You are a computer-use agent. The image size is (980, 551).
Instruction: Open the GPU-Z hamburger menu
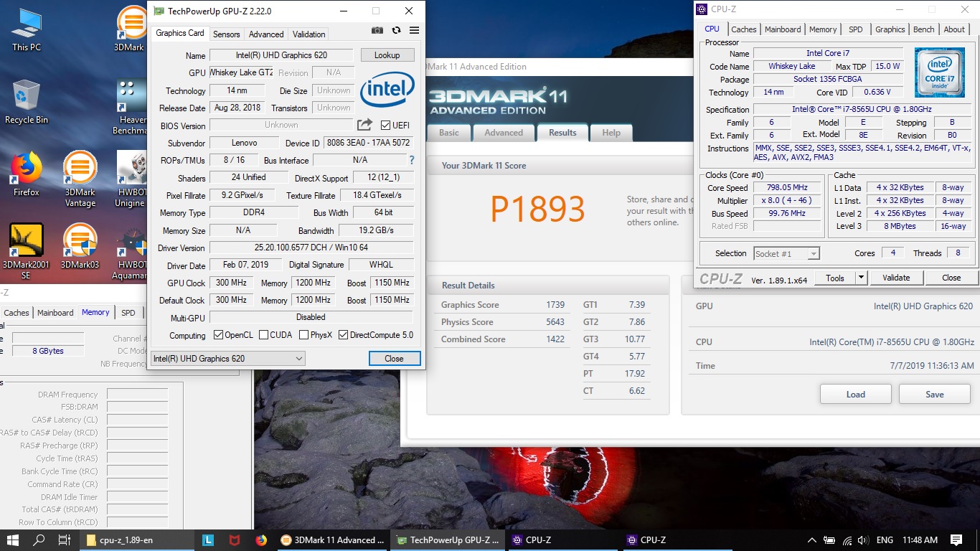pyautogui.click(x=414, y=30)
